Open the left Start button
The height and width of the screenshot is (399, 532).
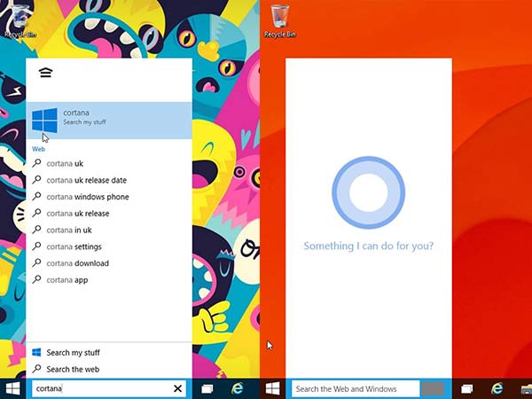click(x=13, y=388)
